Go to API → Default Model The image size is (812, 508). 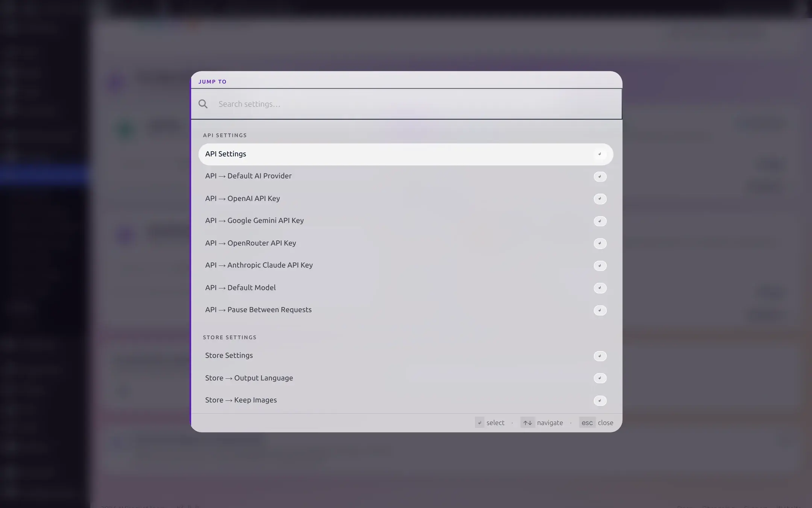406,287
